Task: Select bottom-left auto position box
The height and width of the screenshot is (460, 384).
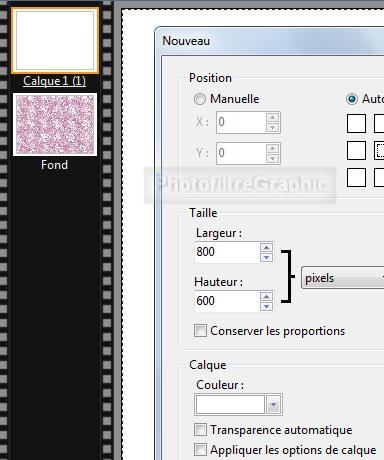Action: click(356, 177)
